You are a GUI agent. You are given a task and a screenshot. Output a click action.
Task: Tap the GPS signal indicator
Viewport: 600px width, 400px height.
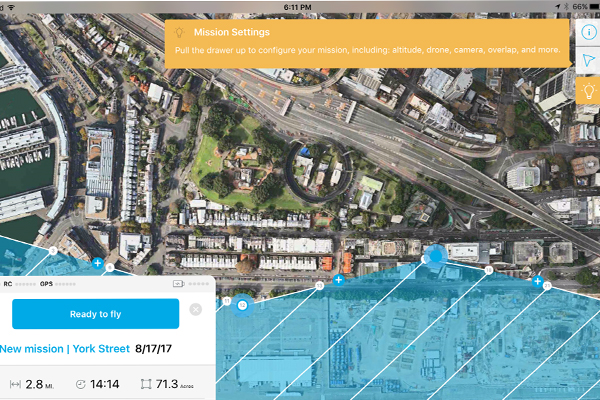tap(57, 284)
